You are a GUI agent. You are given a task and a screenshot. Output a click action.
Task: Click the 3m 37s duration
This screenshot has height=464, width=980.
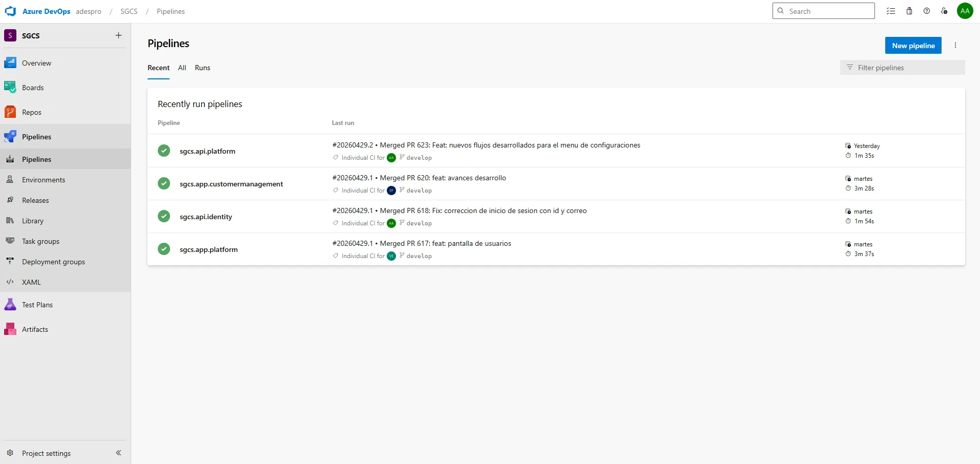[864, 254]
